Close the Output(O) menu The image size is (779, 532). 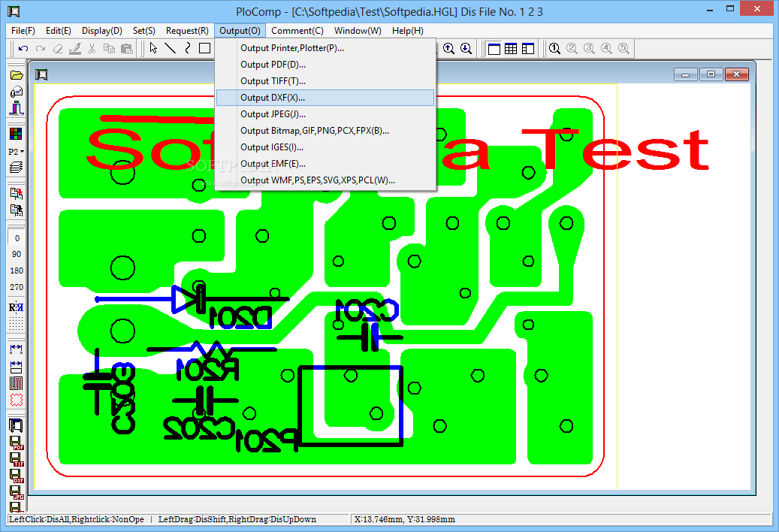(240, 31)
